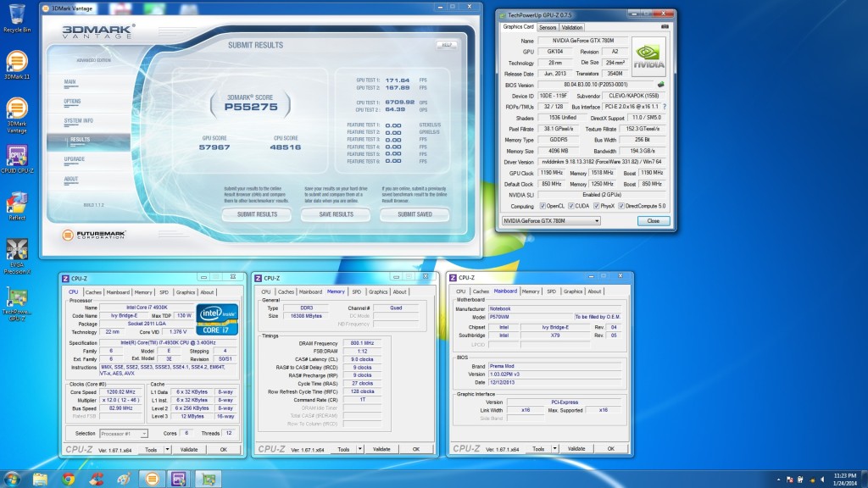The width and height of the screenshot is (868, 488).
Task: Open Graphics tab in Mainboard CPU-Z window
Action: pyautogui.click(x=573, y=291)
